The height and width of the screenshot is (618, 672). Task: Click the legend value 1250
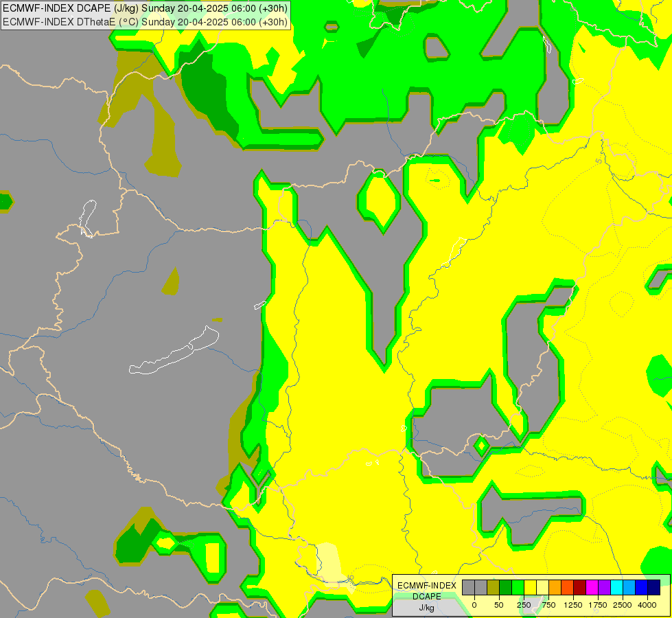(x=573, y=605)
